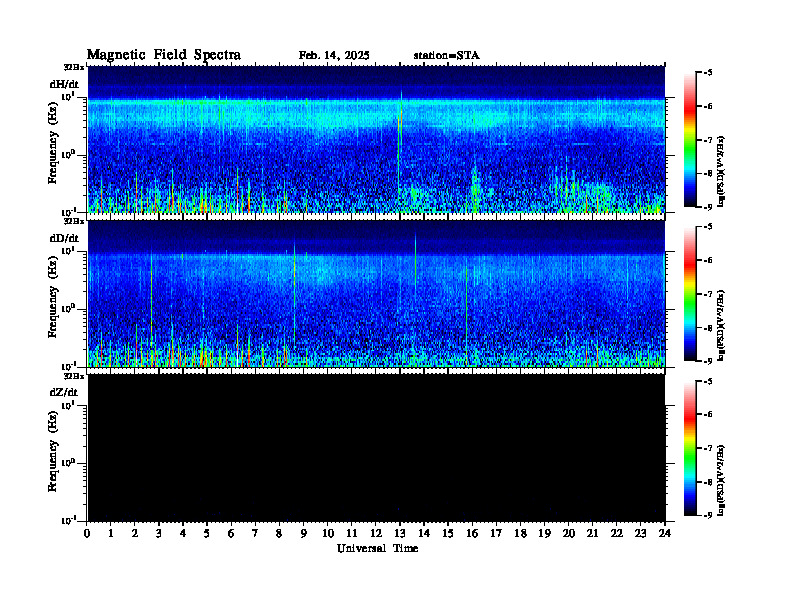Click hour 14 on the time axis

point(424,534)
